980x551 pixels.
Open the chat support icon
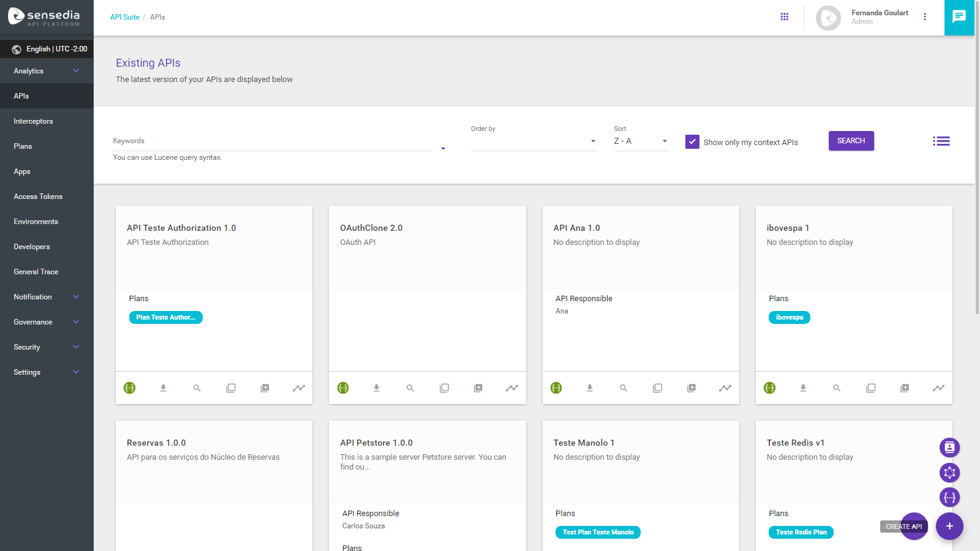tap(959, 17)
